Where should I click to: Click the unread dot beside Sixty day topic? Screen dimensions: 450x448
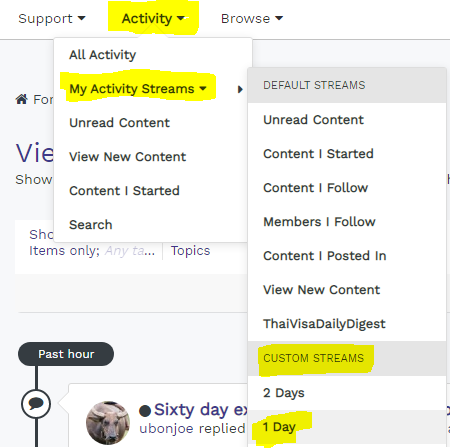pyautogui.click(x=145, y=410)
